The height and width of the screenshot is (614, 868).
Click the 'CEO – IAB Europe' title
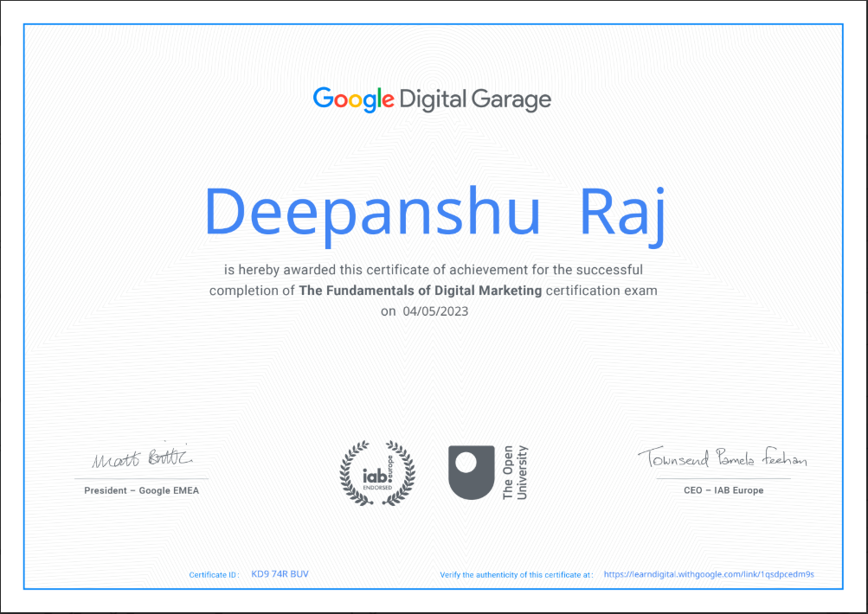tap(723, 490)
